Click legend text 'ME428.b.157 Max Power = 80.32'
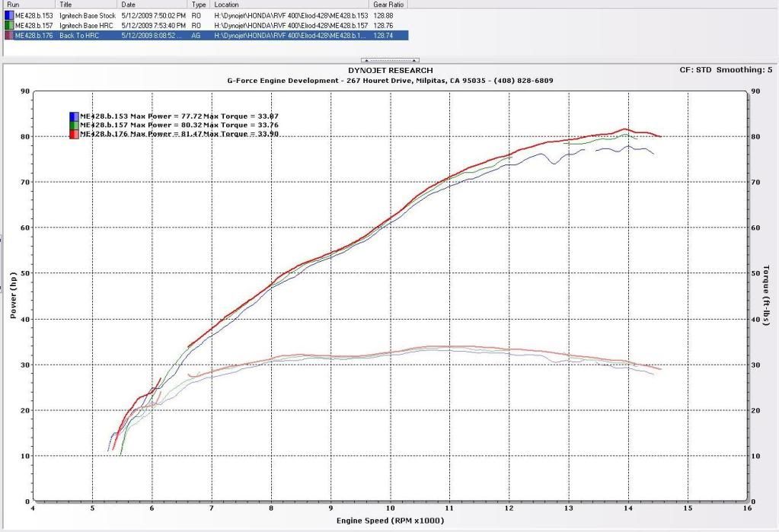 [x=141, y=125]
